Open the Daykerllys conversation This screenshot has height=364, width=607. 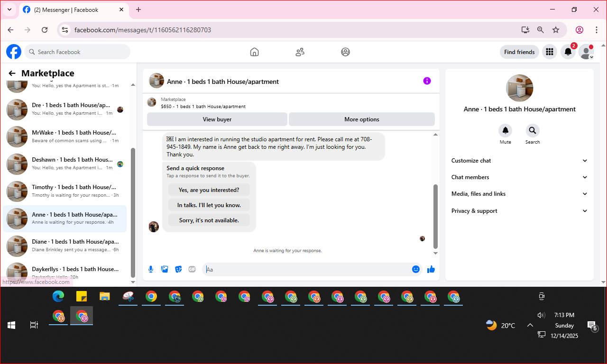click(x=65, y=272)
